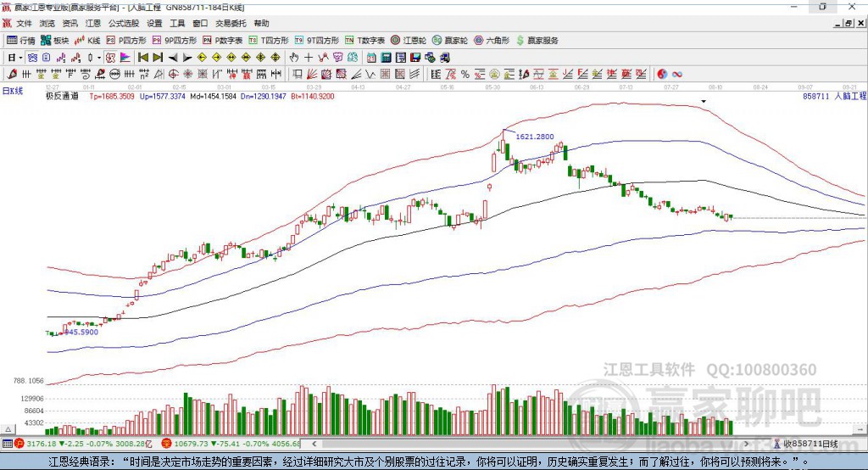Open the 窗口 menu
The height and width of the screenshot is (470, 868).
[200, 23]
